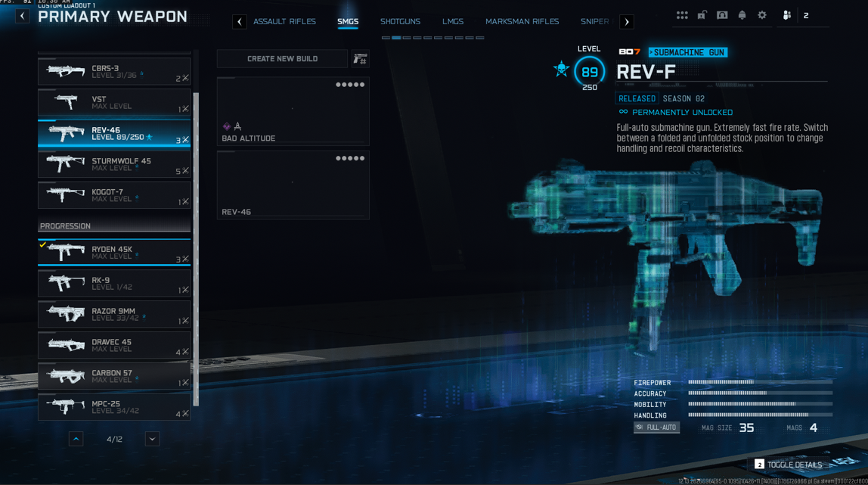Click the Submachine Gun category tag
The height and width of the screenshot is (485, 868).
(688, 52)
